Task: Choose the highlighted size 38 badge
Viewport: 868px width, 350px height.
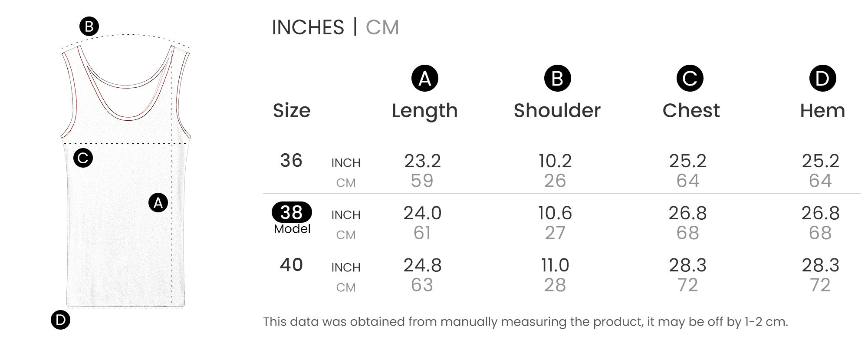Action: (292, 212)
